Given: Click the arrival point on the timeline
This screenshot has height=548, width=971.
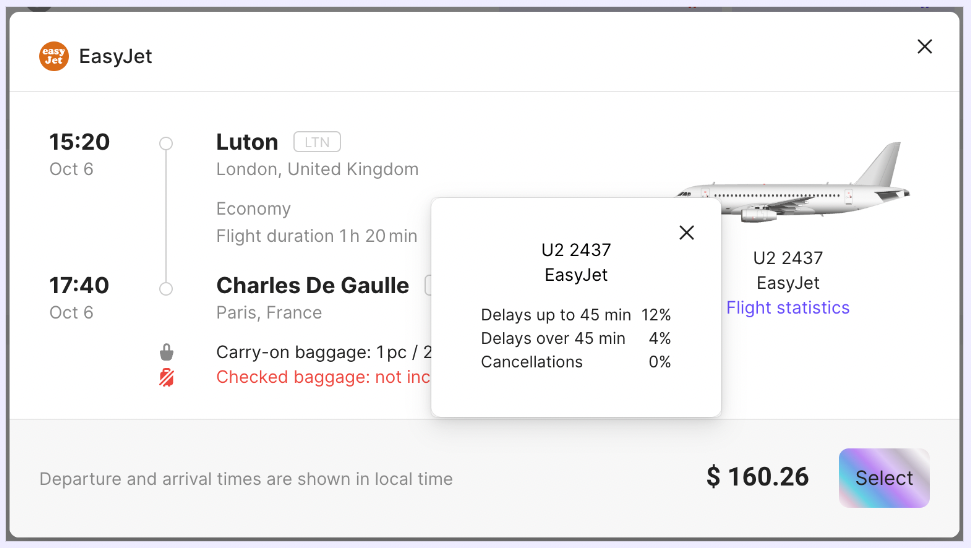Looking at the screenshot, I should tap(166, 289).
